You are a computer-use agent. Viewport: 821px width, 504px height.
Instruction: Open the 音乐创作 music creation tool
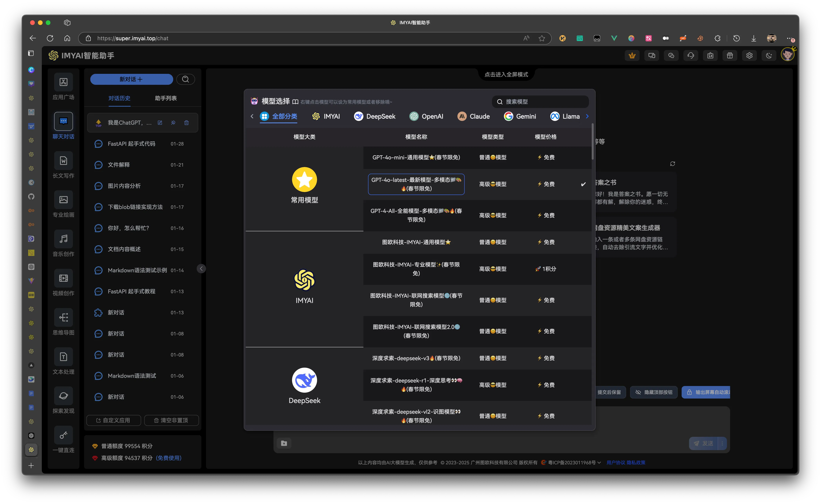pos(63,239)
